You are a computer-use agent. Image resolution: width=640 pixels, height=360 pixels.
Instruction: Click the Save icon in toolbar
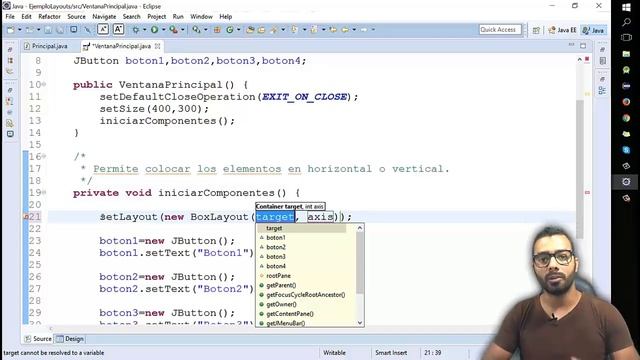tap(48, 30)
